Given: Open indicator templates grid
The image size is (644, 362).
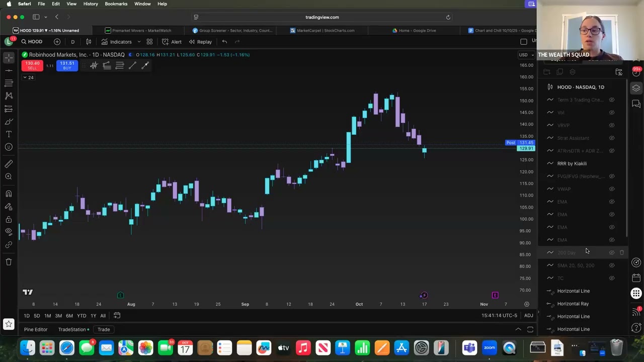Looking at the screenshot, I should (x=149, y=42).
